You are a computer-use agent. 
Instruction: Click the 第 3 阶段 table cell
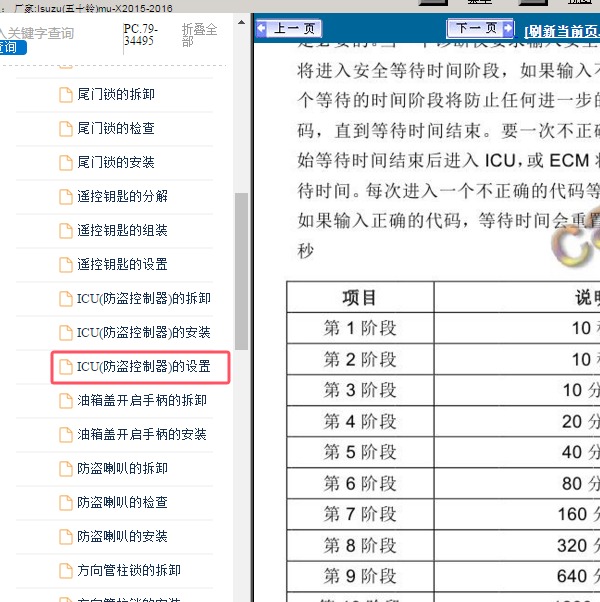coord(360,390)
